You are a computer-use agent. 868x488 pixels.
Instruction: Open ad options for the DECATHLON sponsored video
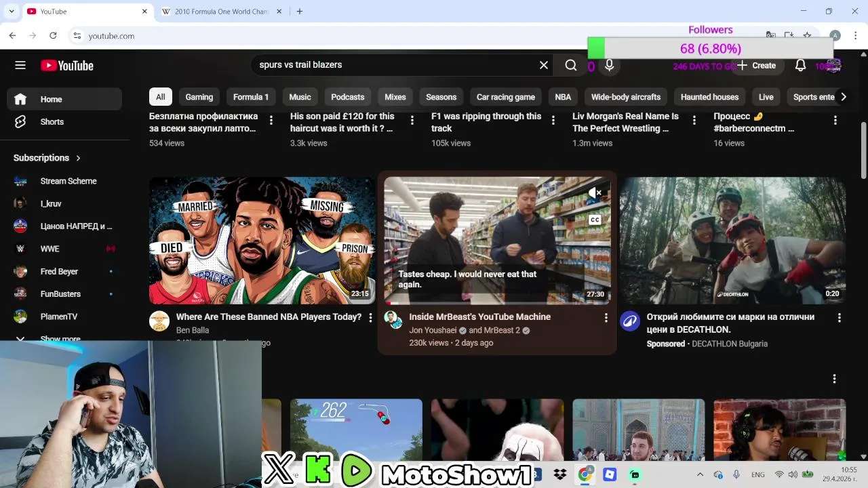[x=840, y=317]
